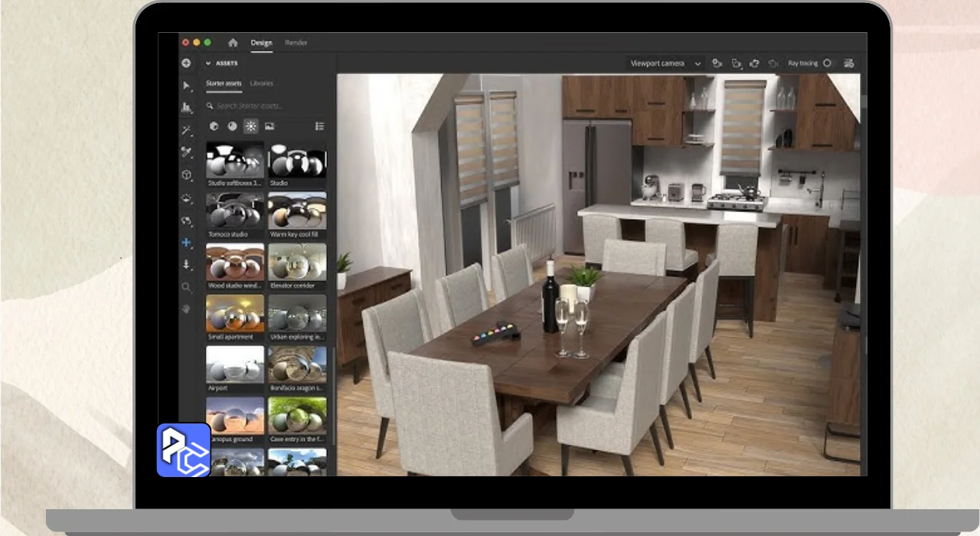This screenshot has width=980, height=536.
Task: Open the Viewport camera dropdown
Action: click(665, 64)
